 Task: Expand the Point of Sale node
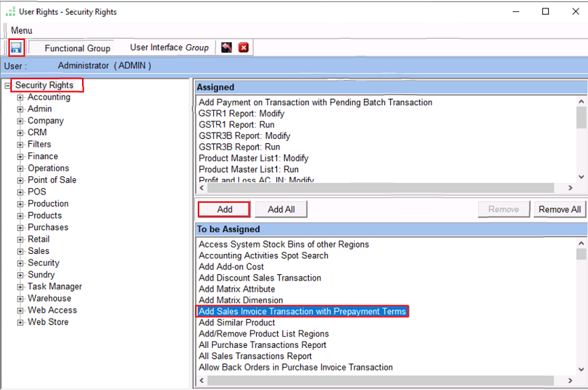tap(21, 180)
